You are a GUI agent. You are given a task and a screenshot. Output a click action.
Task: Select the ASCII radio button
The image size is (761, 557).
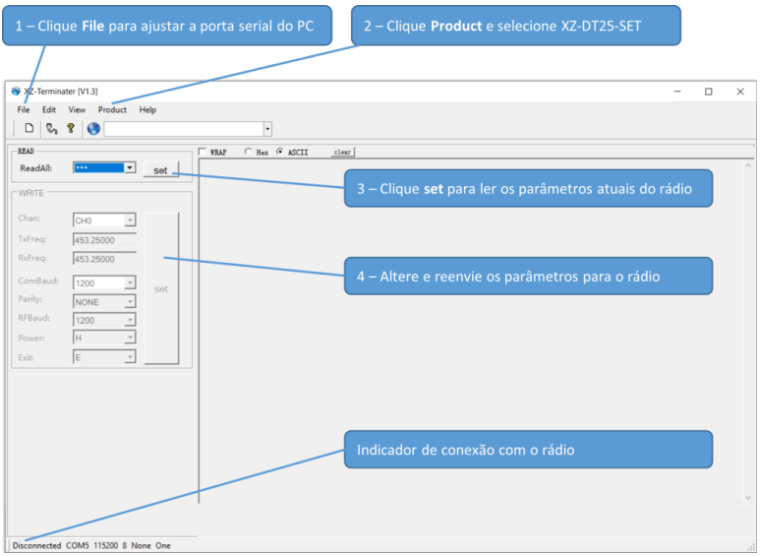[x=280, y=152]
